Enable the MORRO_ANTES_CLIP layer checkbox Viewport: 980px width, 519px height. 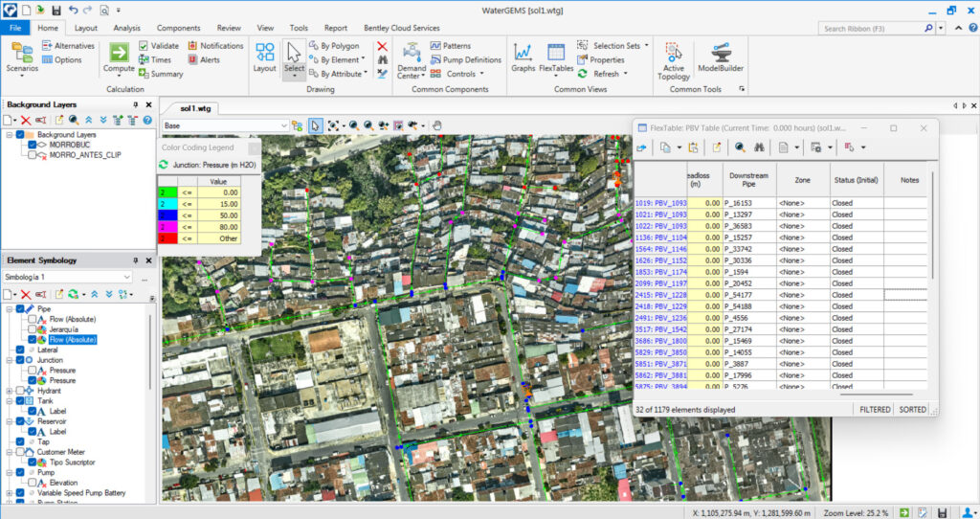(x=33, y=154)
